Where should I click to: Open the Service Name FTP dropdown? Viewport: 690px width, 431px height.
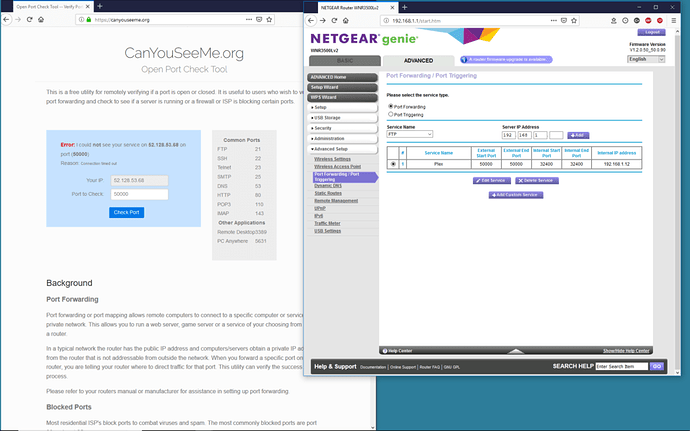coord(410,134)
